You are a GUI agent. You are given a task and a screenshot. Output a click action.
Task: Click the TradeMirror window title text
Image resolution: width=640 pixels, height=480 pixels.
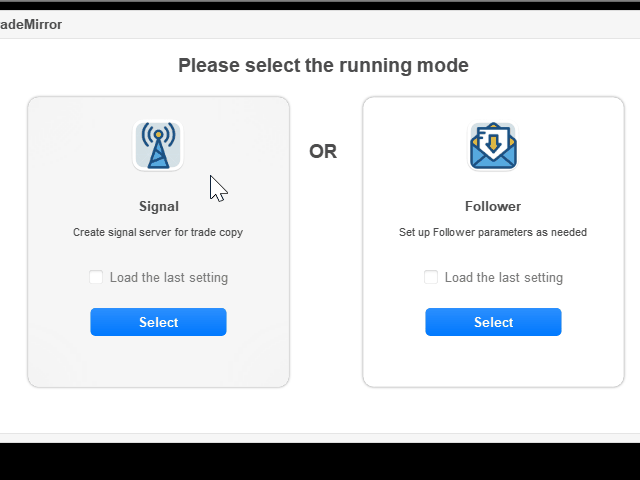click(31, 24)
